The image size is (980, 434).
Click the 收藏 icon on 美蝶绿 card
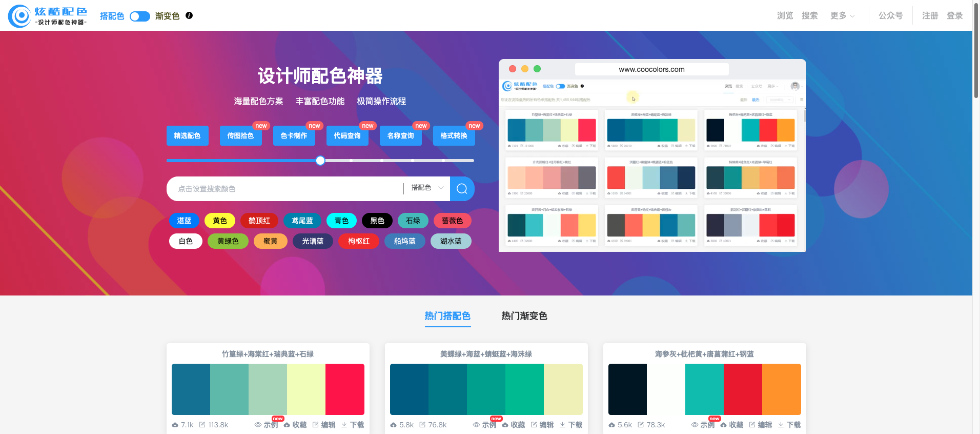click(x=505, y=425)
